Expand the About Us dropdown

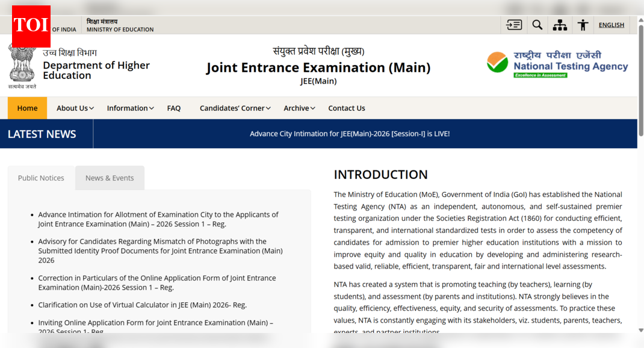coord(72,108)
